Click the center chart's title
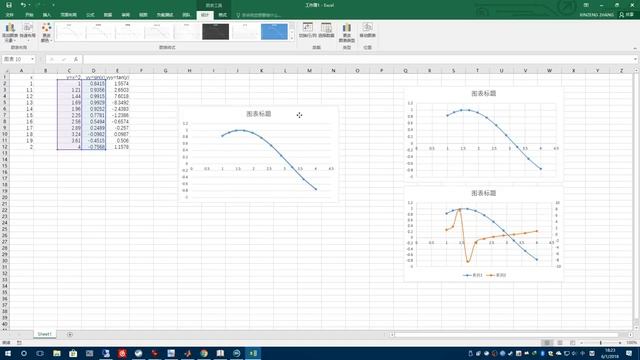Screen dimensions: 640x360 [258, 114]
